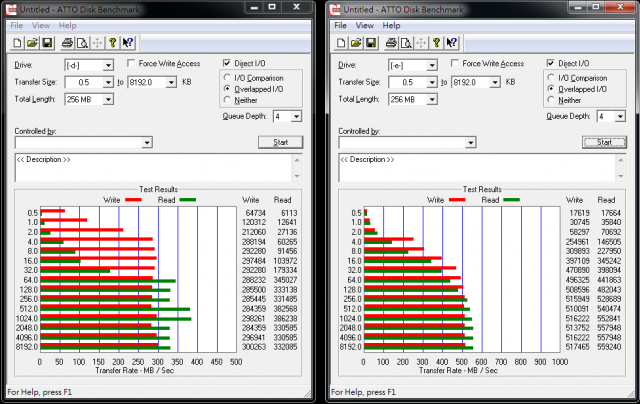Open Help menu in right window
The width and height of the screenshot is (640, 404).
click(391, 25)
